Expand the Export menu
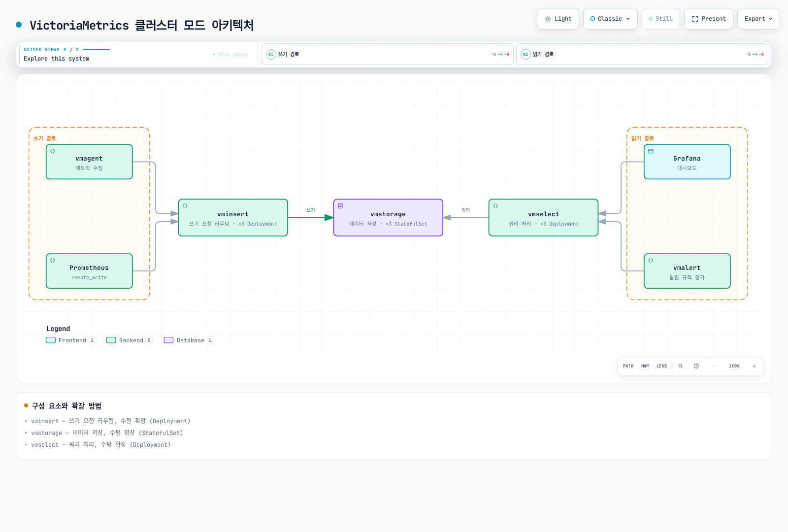 point(758,19)
